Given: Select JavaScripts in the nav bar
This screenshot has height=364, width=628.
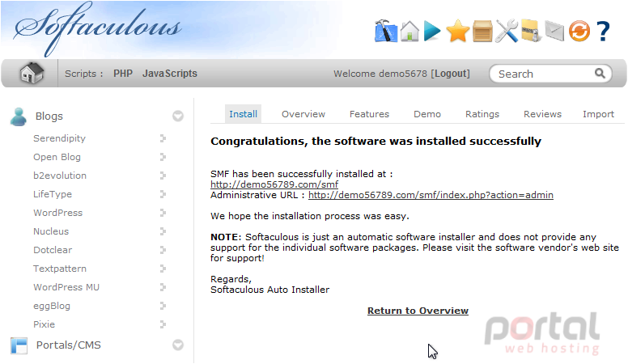Looking at the screenshot, I should [170, 74].
